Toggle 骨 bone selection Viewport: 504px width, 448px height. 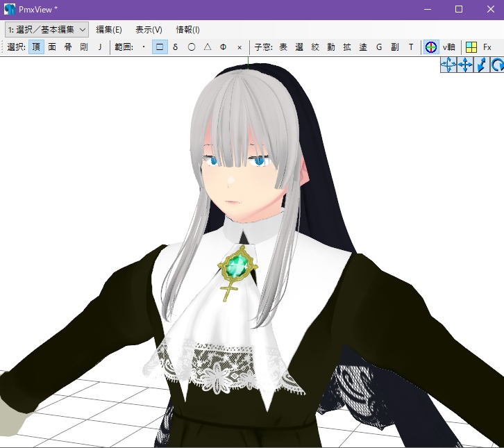click(x=68, y=47)
